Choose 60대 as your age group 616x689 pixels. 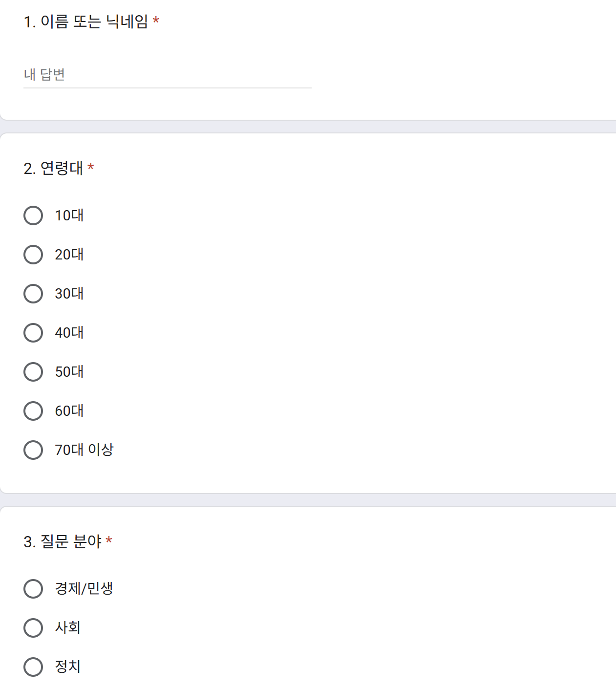(x=33, y=410)
